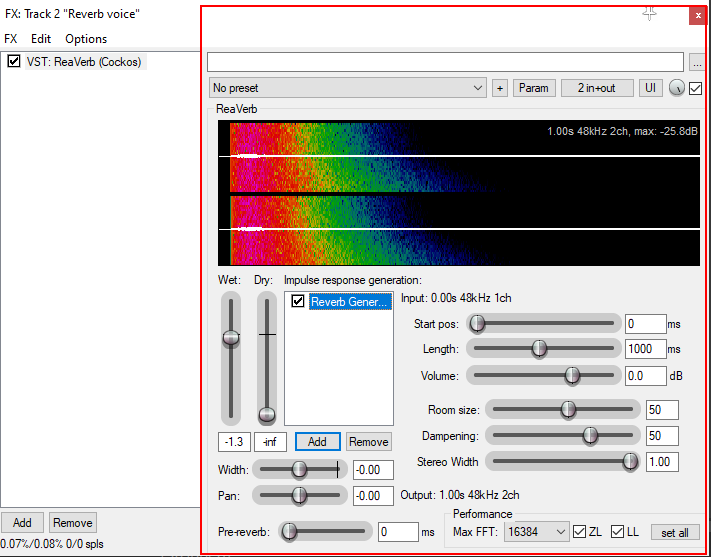Click Remove under the impulse response list
The width and height of the screenshot is (711, 557).
tap(369, 442)
